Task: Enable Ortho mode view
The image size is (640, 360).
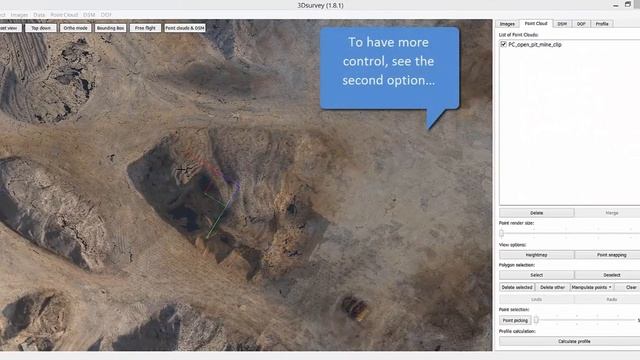Action: pos(76,28)
